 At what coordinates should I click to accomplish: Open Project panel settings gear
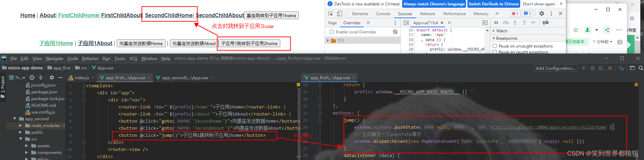pos(52,77)
